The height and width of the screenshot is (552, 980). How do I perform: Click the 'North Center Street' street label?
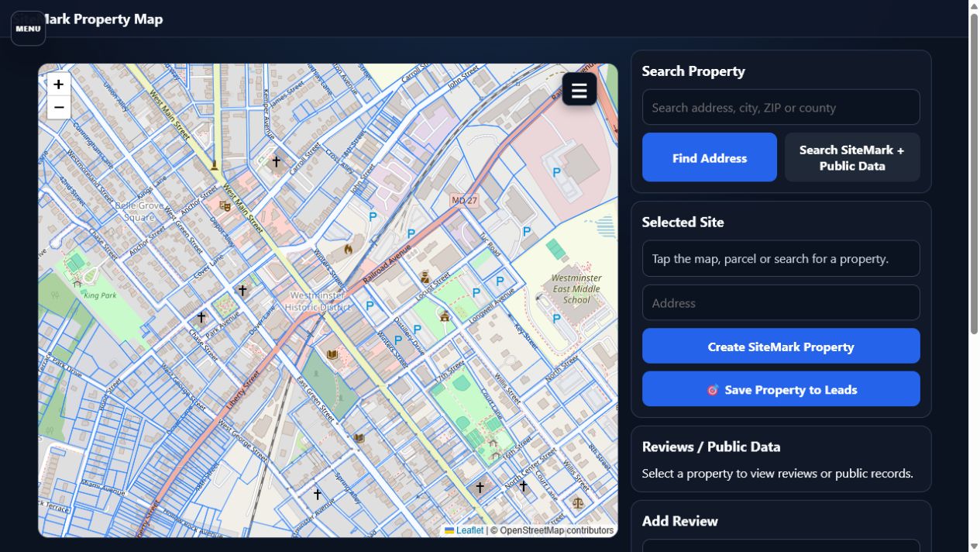[x=530, y=468]
